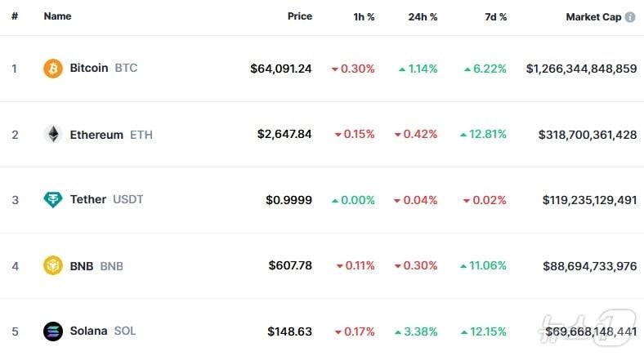Sort by the 7d % column header
The width and height of the screenshot is (644, 356).
(x=494, y=17)
